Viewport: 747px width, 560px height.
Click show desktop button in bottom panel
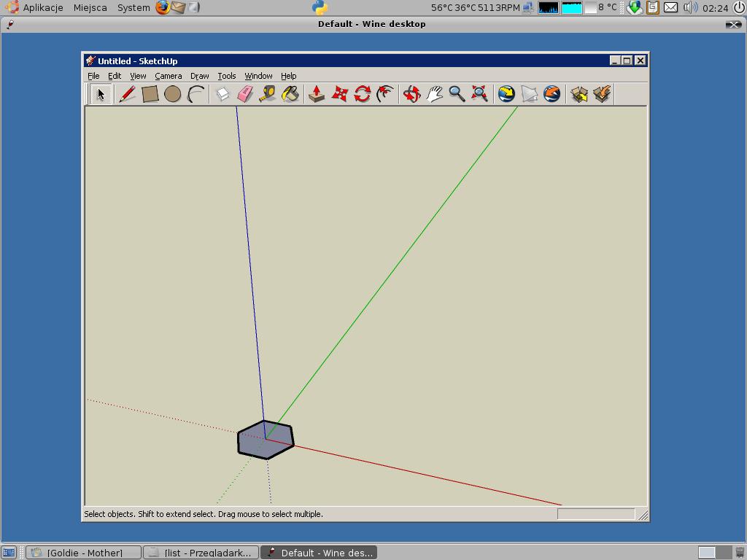tap(9, 553)
